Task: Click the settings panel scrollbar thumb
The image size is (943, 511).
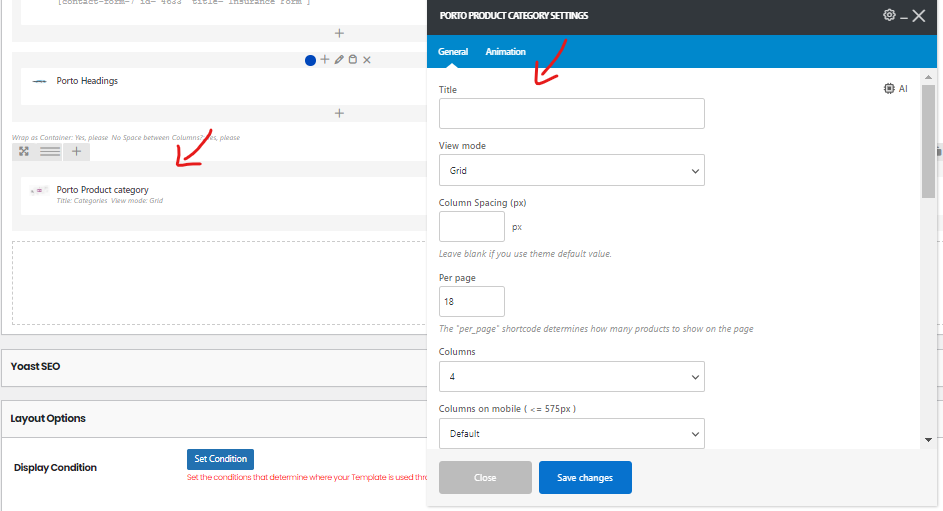Action: pyautogui.click(x=928, y=141)
